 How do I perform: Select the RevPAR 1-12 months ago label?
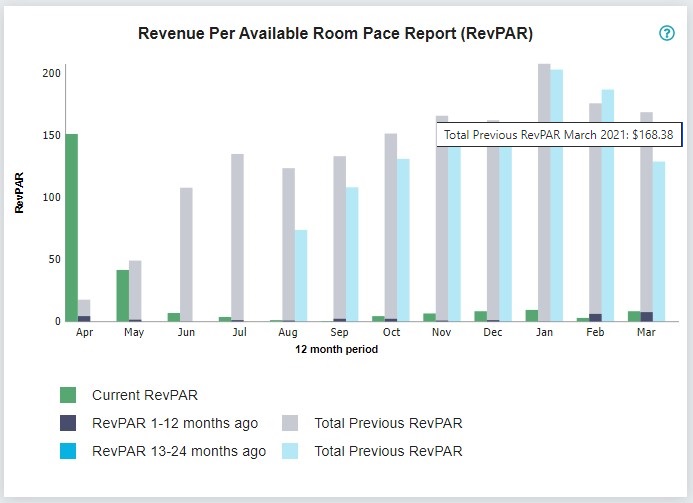pyautogui.click(x=175, y=423)
